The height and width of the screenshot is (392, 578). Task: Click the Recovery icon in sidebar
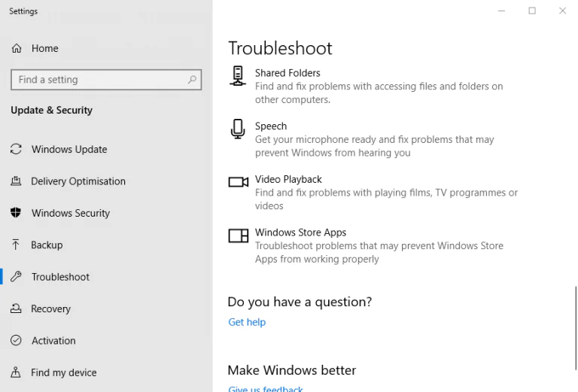tap(16, 308)
